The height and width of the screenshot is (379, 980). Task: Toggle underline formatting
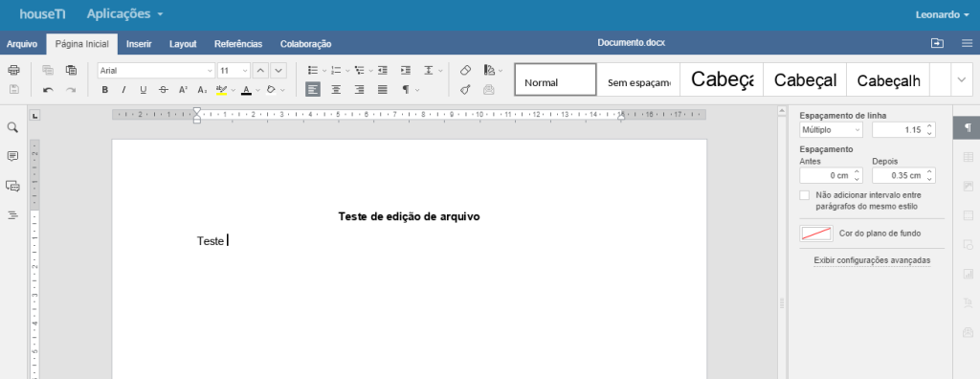[144, 89]
